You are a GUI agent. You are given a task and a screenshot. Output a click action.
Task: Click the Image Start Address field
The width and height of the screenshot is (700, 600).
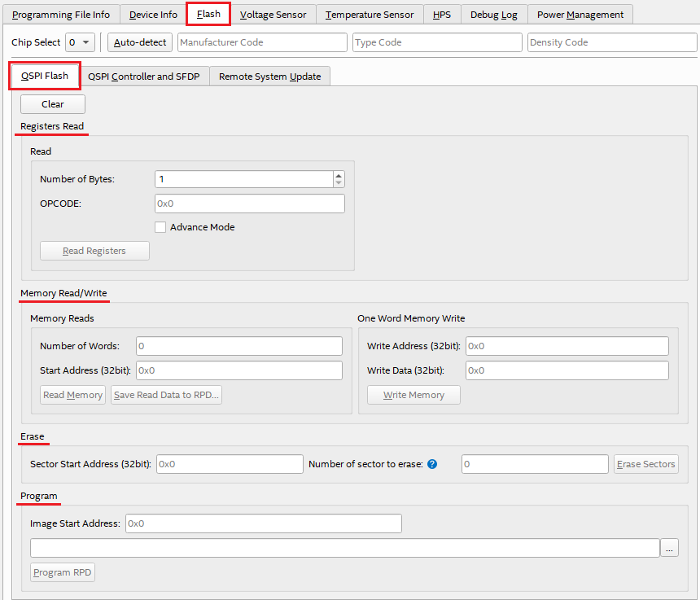coord(263,523)
